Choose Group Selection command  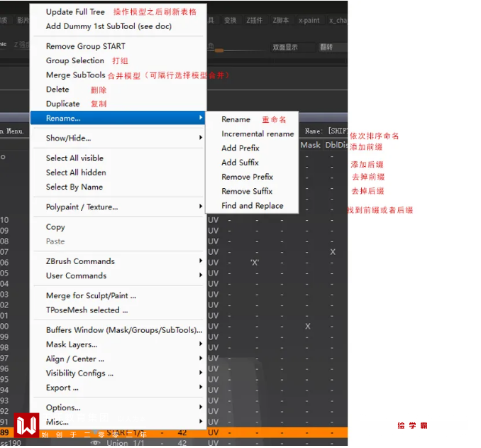[x=75, y=61]
